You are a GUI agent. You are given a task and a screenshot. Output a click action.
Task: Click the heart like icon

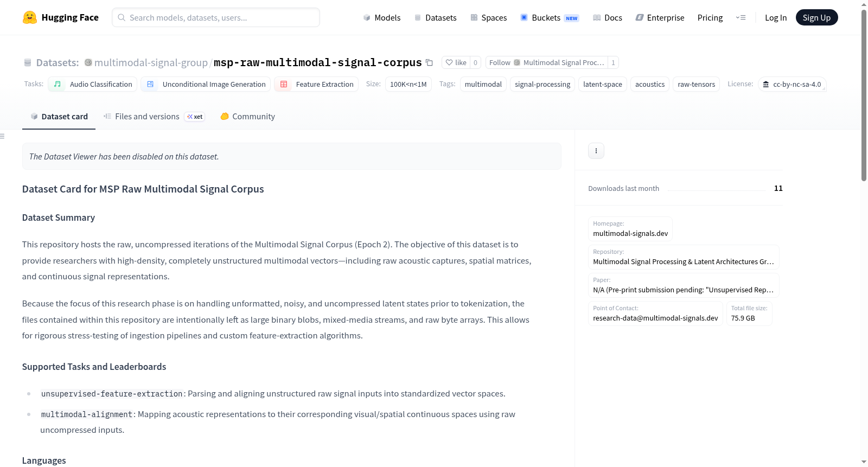coord(449,62)
